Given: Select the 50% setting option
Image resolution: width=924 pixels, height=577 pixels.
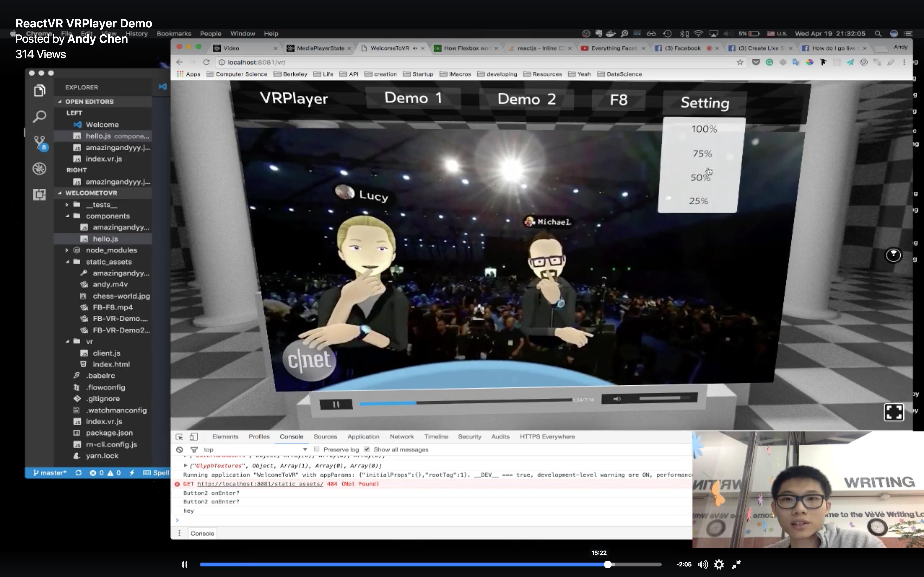Looking at the screenshot, I should pyautogui.click(x=701, y=178).
